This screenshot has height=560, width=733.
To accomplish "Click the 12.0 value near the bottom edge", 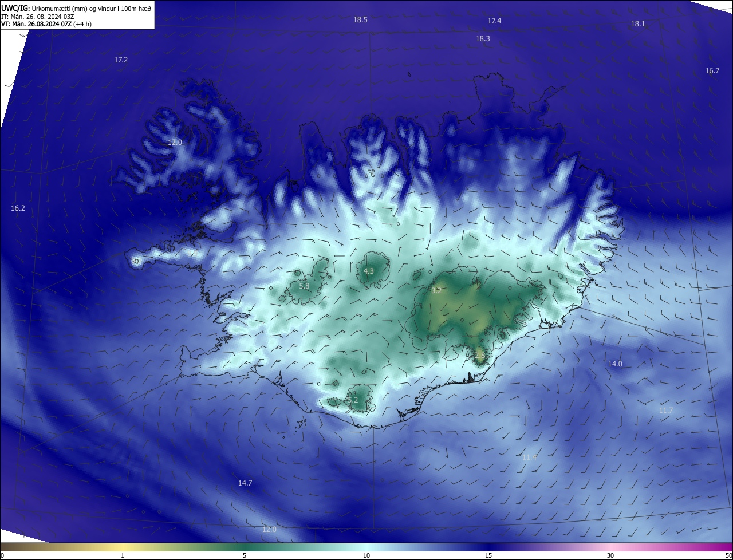I will tap(269, 530).
